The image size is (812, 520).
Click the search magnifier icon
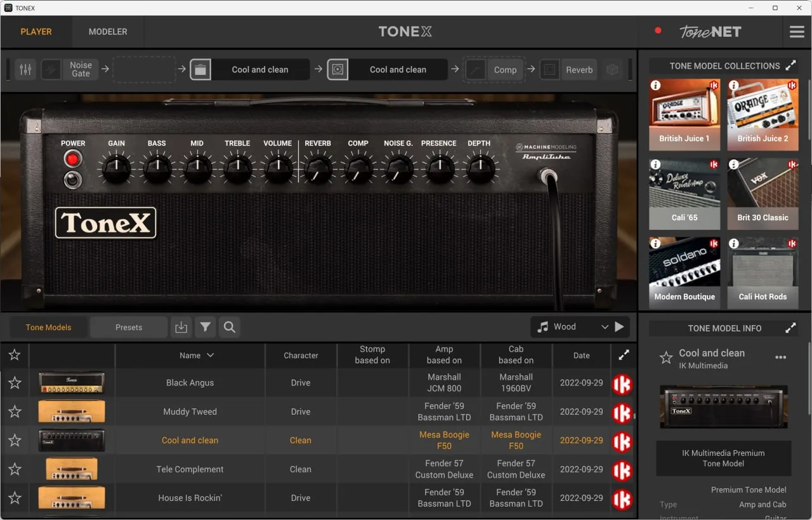click(230, 328)
